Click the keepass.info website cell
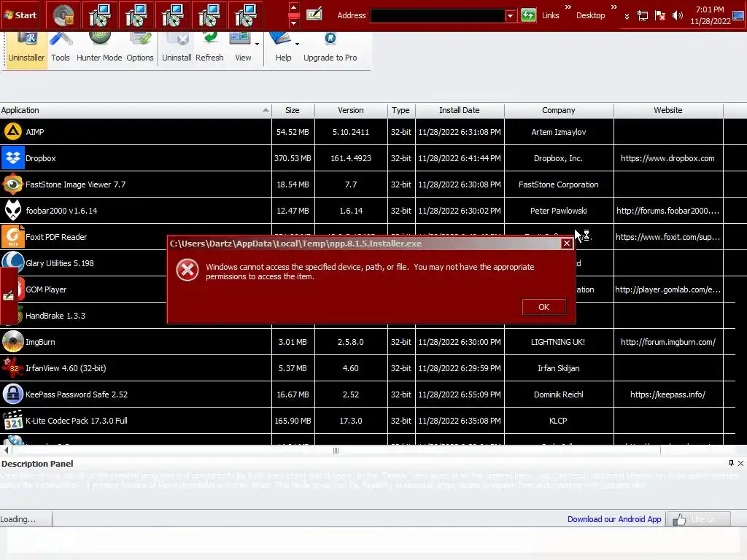Viewport: 747px width, 560px height. [667, 394]
